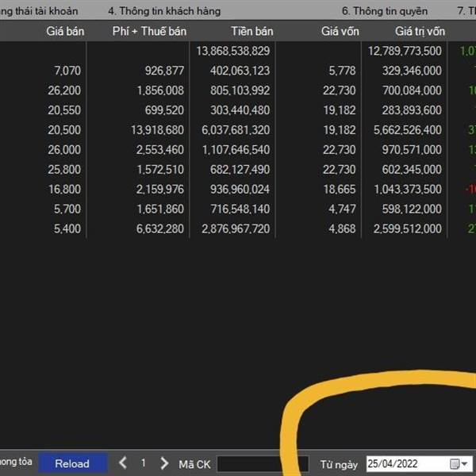The width and height of the screenshot is (476, 476).
Task: Select Tiền bán cell 303,440,480
Action: coord(240,110)
